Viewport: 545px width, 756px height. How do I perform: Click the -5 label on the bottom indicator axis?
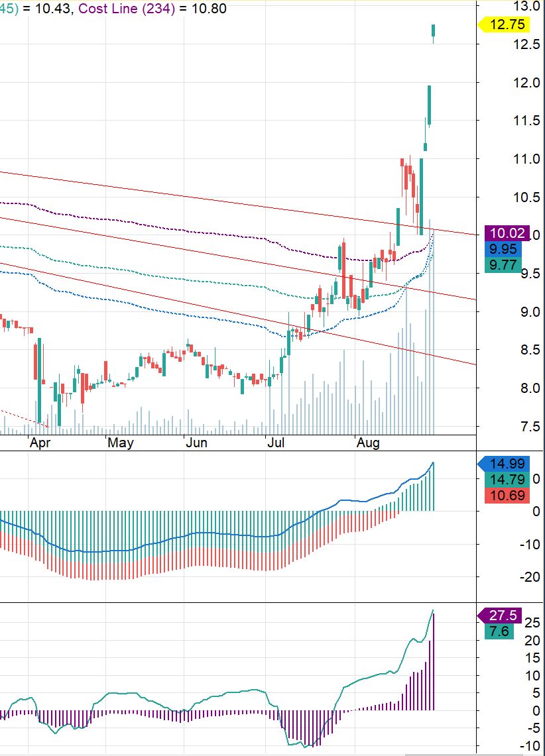533,728
